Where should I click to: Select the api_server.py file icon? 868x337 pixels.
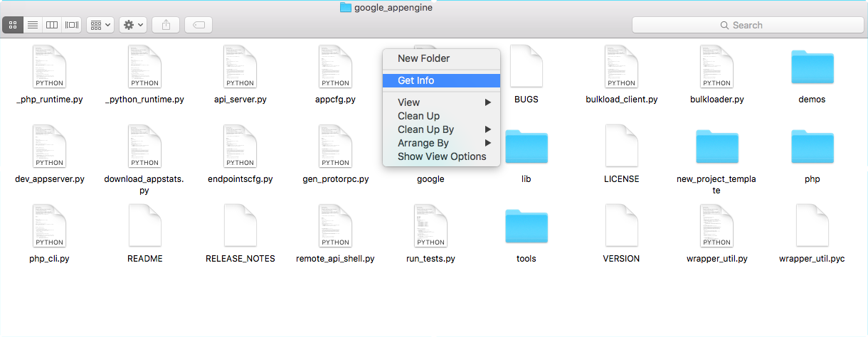point(240,66)
